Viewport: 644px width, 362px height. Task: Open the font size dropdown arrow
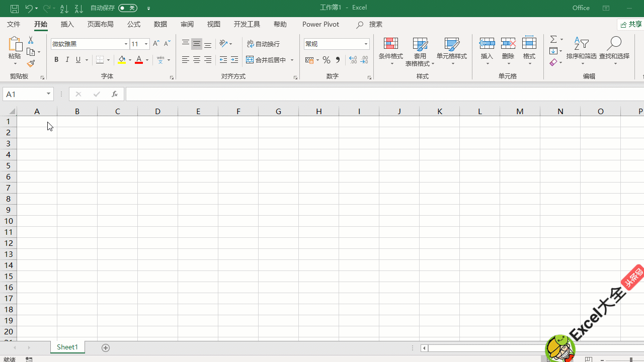pos(146,44)
